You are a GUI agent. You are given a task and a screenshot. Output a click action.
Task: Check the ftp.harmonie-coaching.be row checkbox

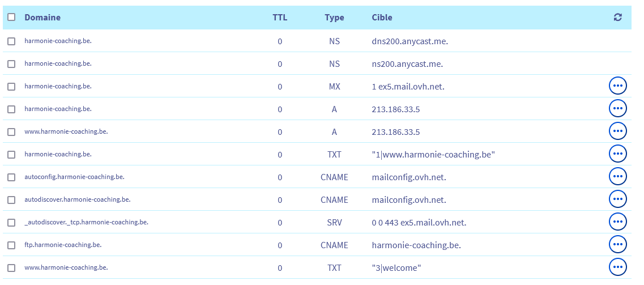[x=11, y=245]
